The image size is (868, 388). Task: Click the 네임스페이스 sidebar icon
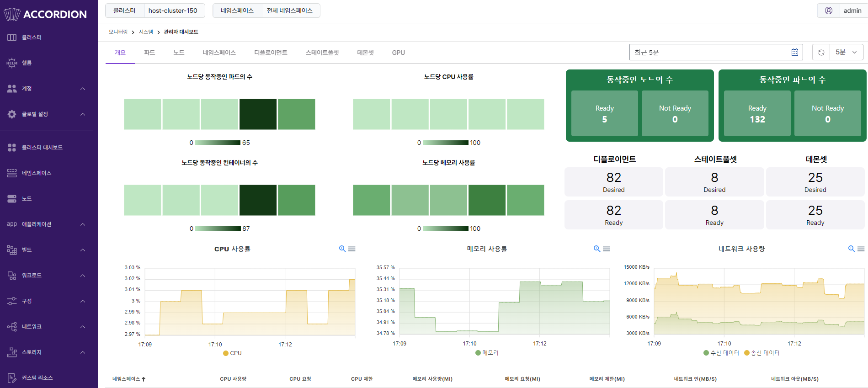12,173
